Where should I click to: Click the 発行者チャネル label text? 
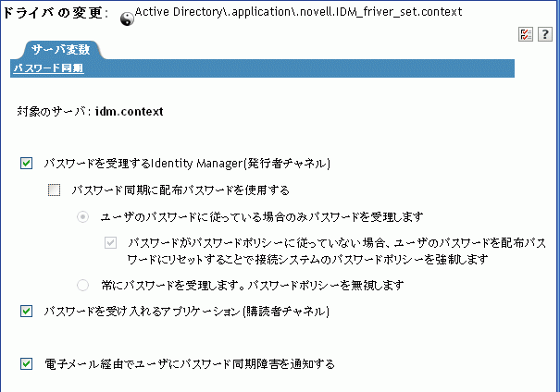coord(290,164)
